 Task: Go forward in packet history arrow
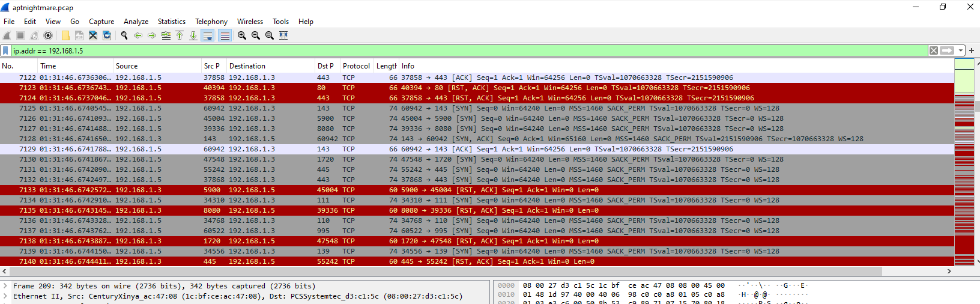coord(152,35)
